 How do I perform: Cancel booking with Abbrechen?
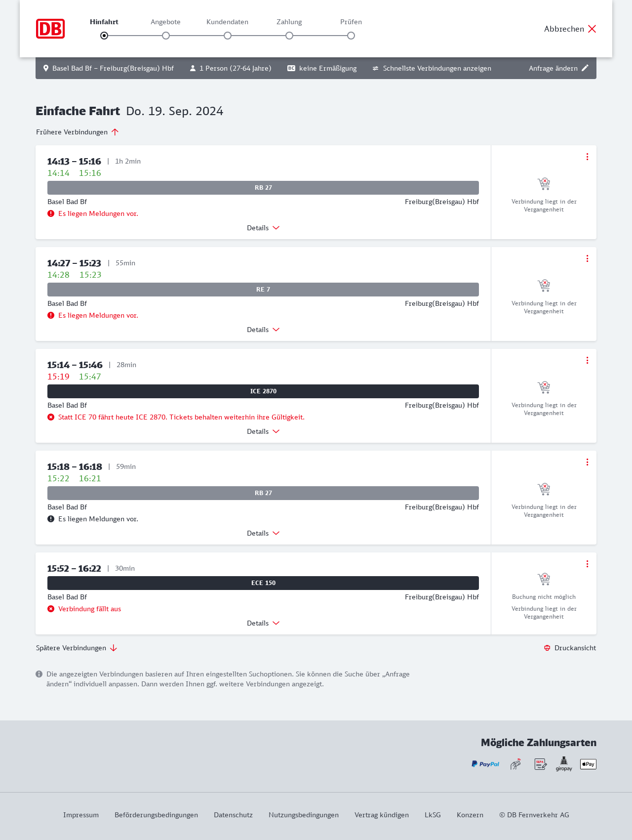(570, 29)
